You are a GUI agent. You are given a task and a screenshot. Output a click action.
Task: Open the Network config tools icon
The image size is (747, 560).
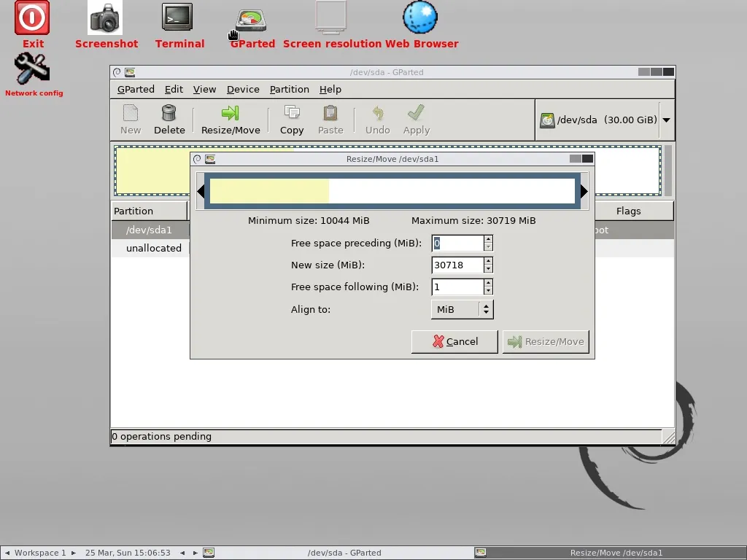tap(33, 71)
